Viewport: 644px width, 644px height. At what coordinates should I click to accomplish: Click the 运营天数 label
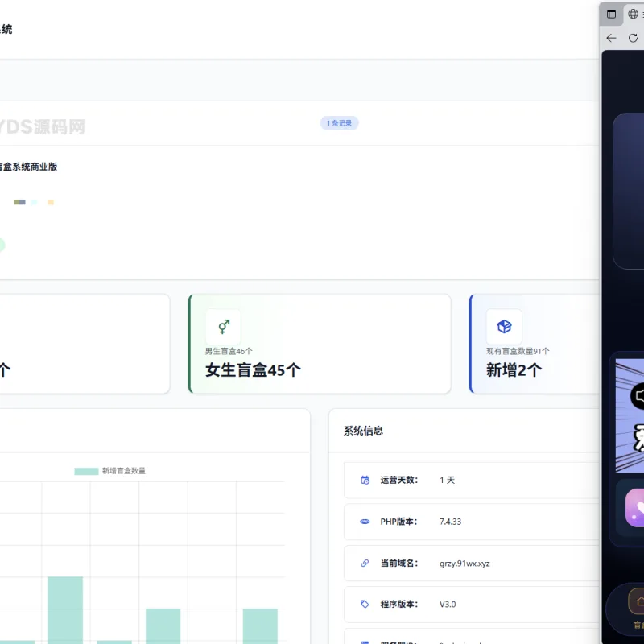398,480
